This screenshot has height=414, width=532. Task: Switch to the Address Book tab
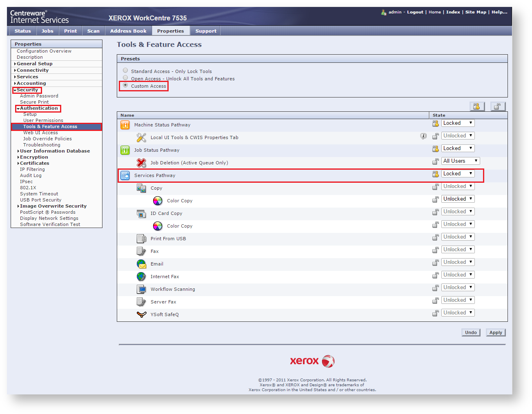tap(128, 31)
